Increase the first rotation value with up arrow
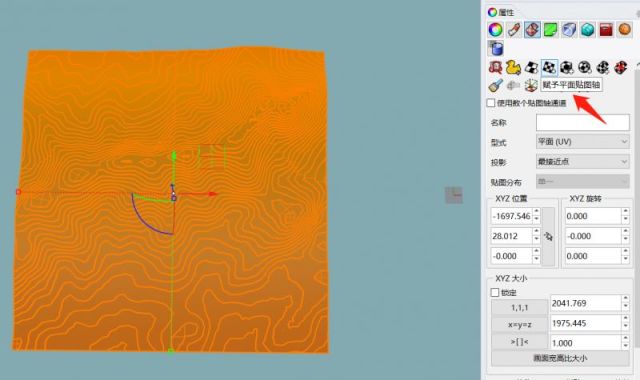The width and height of the screenshot is (640, 380). pos(625,212)
